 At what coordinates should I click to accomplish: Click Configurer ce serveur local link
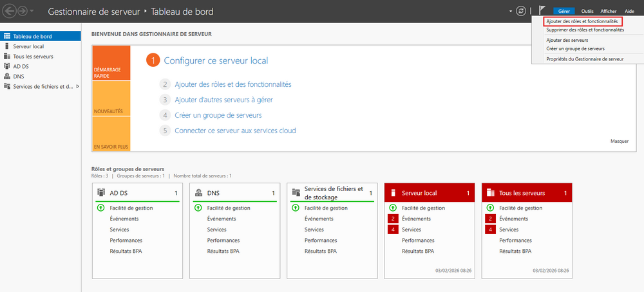(216, 60)
